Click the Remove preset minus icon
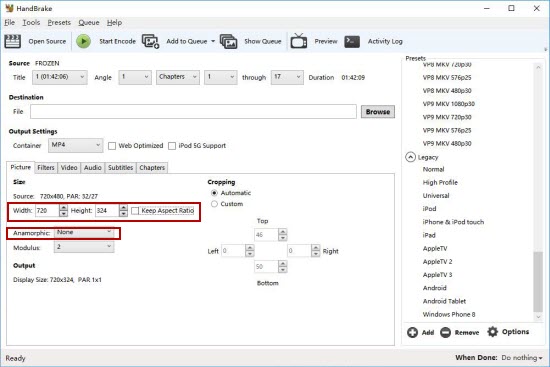The image size is (550, 367). click(445, 332)
